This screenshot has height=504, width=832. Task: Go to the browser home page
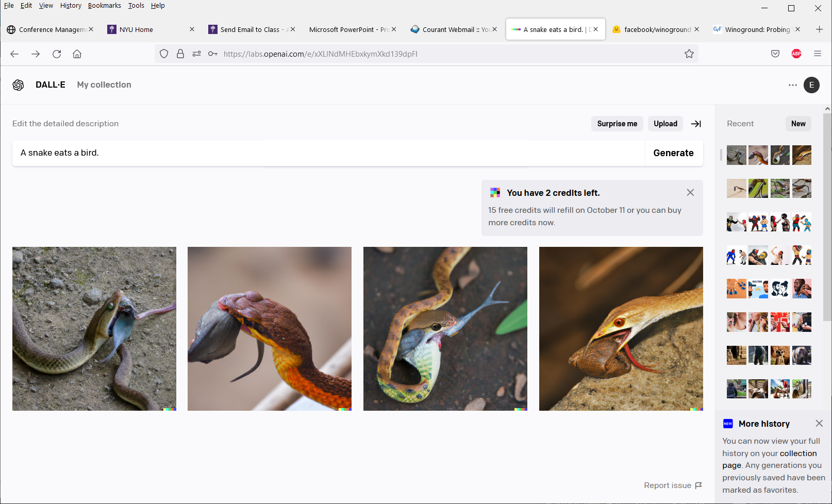coord(77,54)
